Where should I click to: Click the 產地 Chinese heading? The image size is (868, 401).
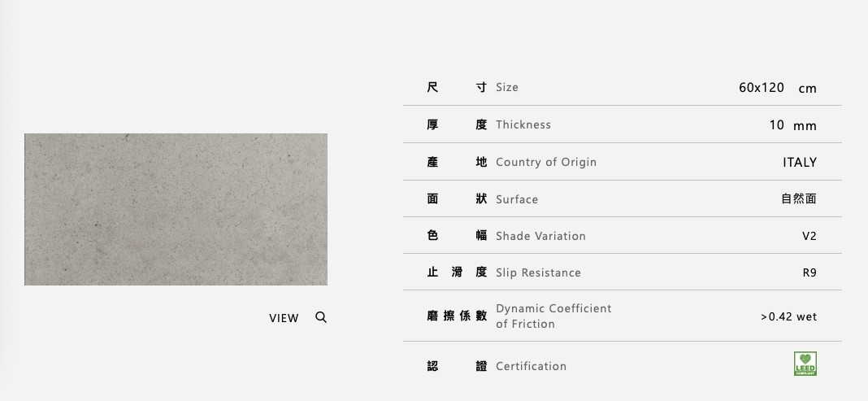click(x=457, y=162)
